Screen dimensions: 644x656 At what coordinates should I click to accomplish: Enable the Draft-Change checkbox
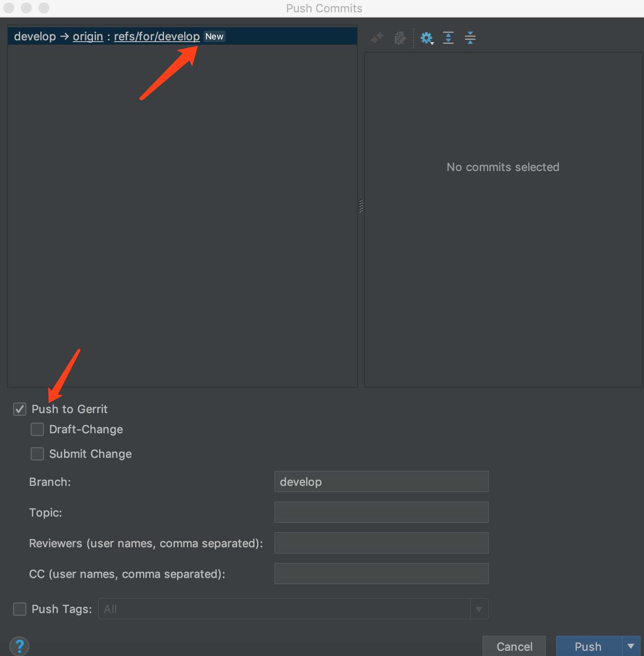[37, 429]
